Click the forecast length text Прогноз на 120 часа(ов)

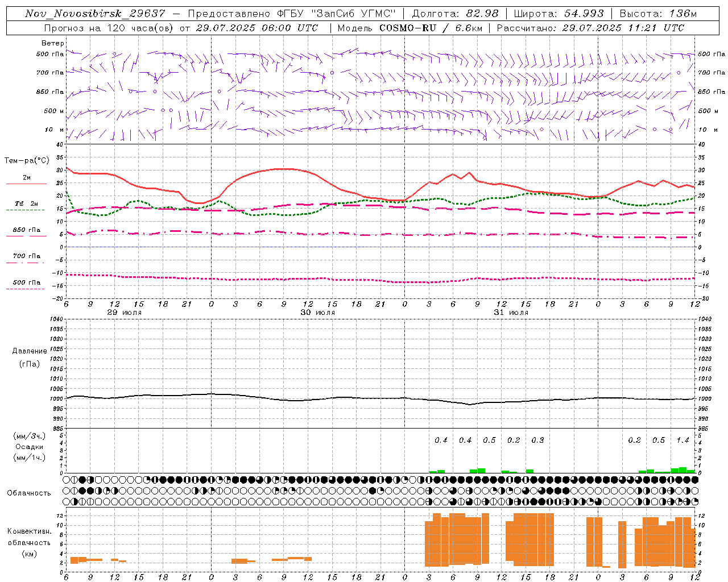[109, 28]
